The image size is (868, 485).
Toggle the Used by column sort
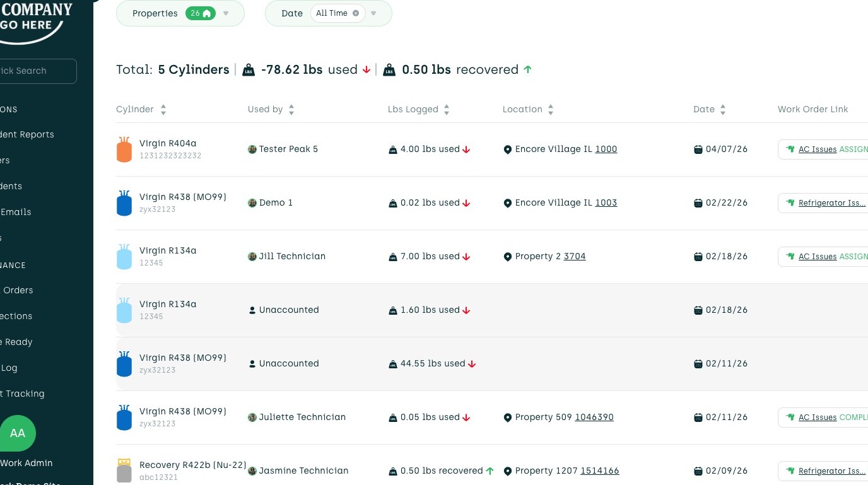coord(291,110)
